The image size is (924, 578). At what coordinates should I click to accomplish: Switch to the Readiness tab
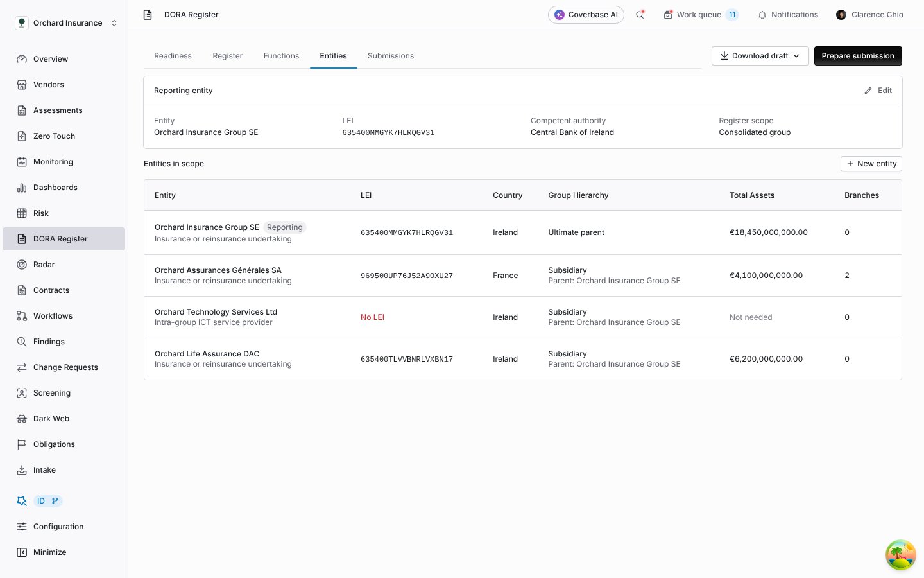[173, 56]
